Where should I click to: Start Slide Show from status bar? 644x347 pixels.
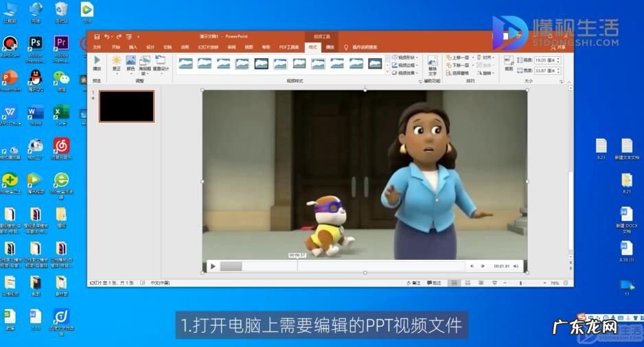494,283
